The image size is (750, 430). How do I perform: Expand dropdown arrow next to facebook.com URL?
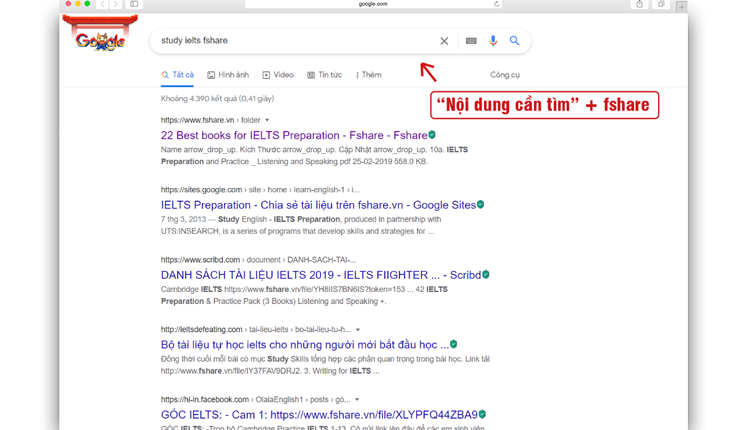click(357, 399)
